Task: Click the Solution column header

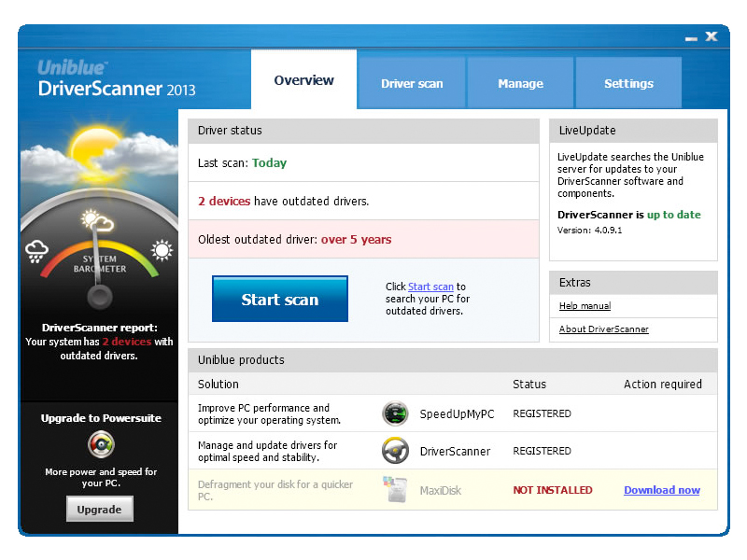Action: coord(218,384)
